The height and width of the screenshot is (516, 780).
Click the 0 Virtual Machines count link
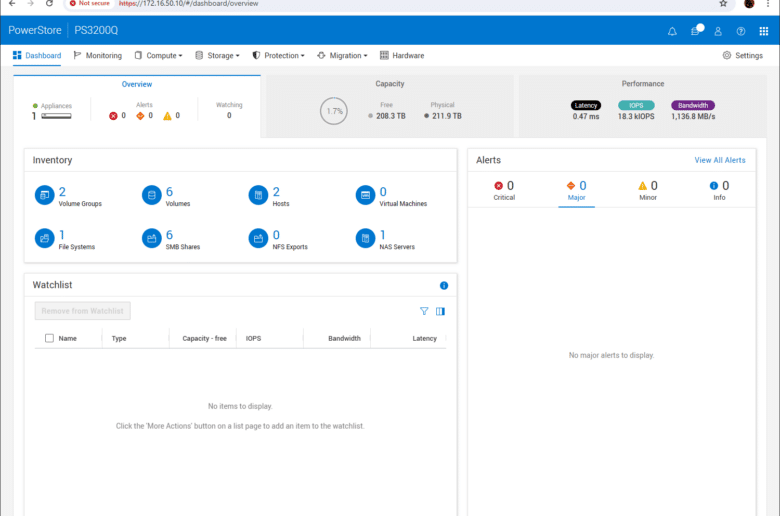click(x=383, y=192)
